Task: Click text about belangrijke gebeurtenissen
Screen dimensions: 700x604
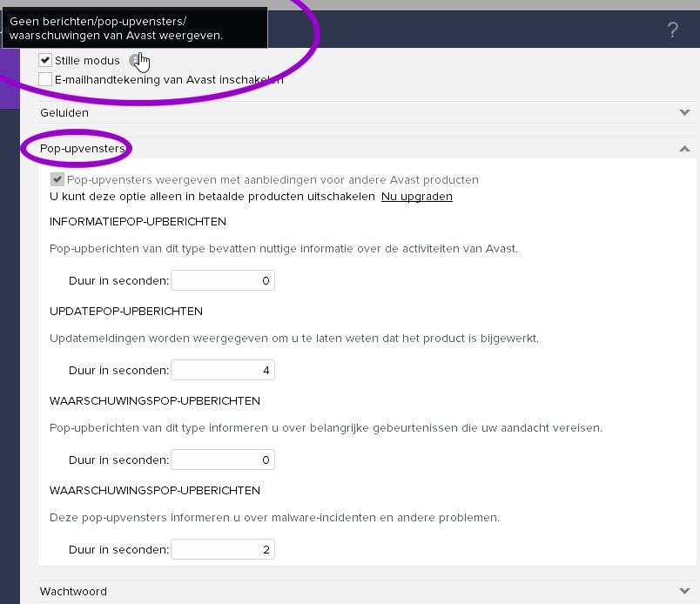Action: (326, 428)
